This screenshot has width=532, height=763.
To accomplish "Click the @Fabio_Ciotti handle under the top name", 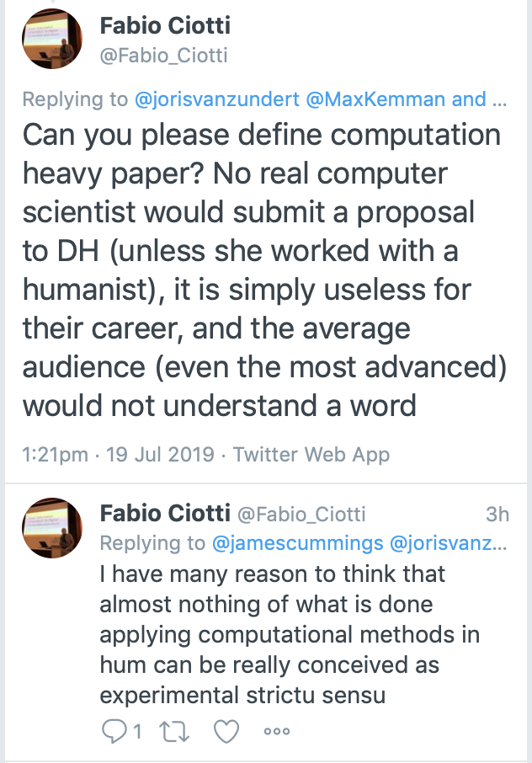I will coord(163,56).
